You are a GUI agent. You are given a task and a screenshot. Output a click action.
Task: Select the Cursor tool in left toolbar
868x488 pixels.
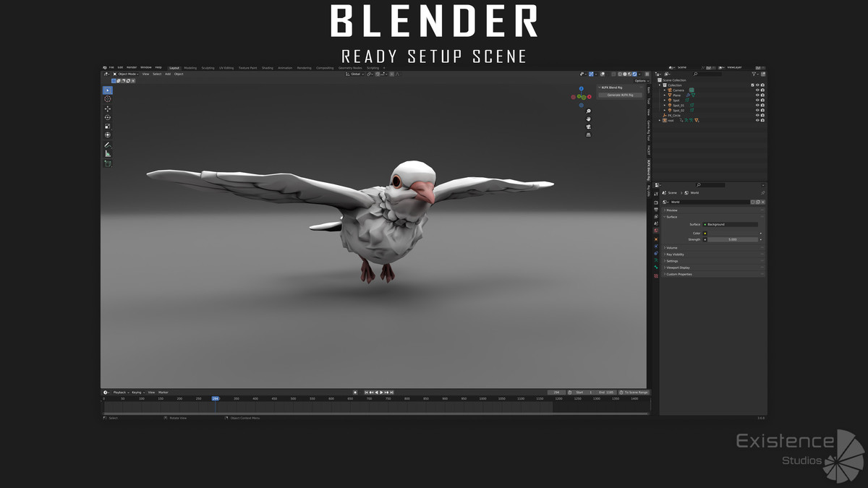click(x=106, y=98)
